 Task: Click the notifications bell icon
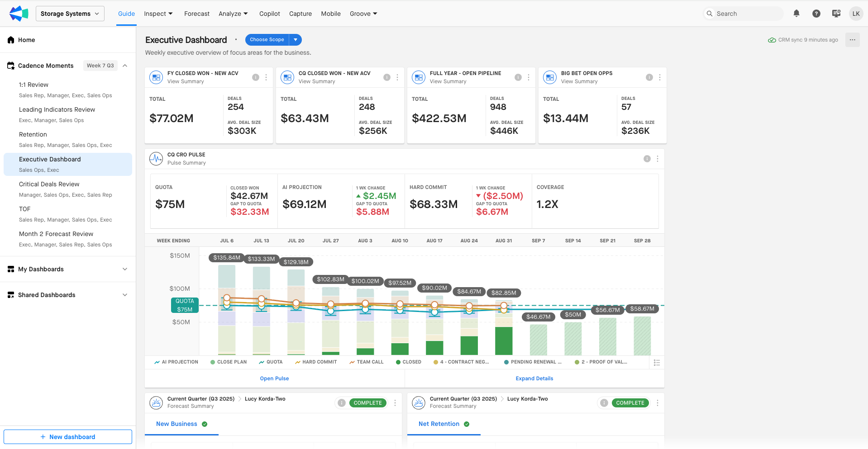[x=796, y=14]
